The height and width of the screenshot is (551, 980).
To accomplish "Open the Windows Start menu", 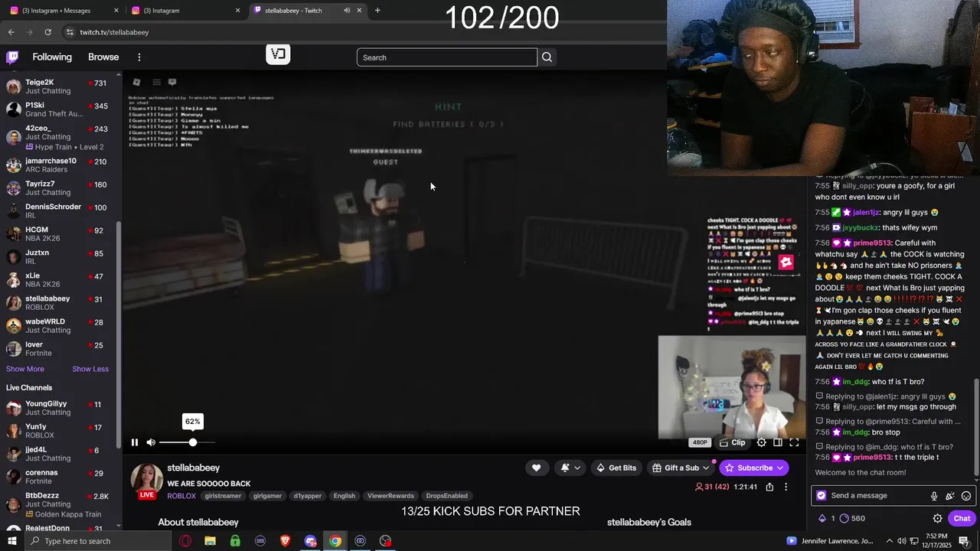I will [14, 541].
